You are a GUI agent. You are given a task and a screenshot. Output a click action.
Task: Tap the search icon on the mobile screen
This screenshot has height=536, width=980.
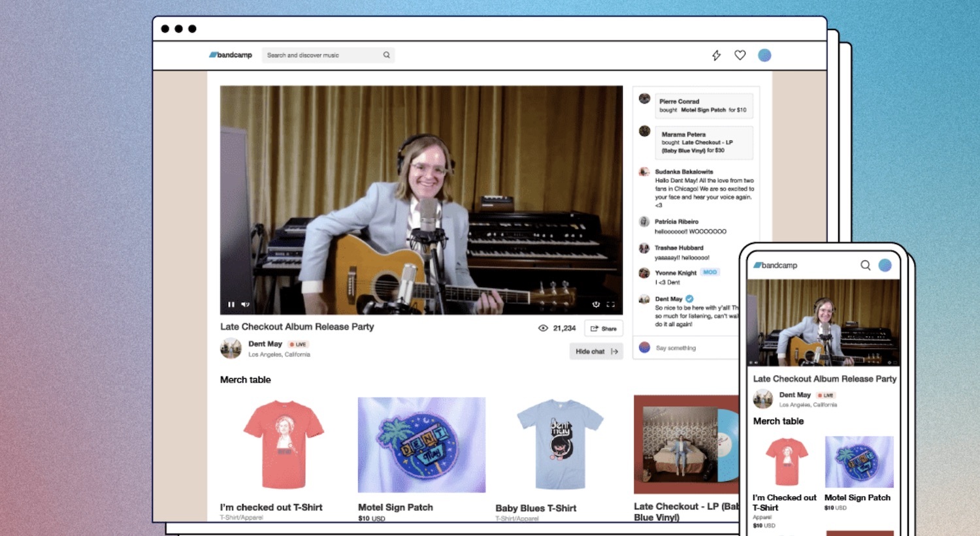(865, 266)
